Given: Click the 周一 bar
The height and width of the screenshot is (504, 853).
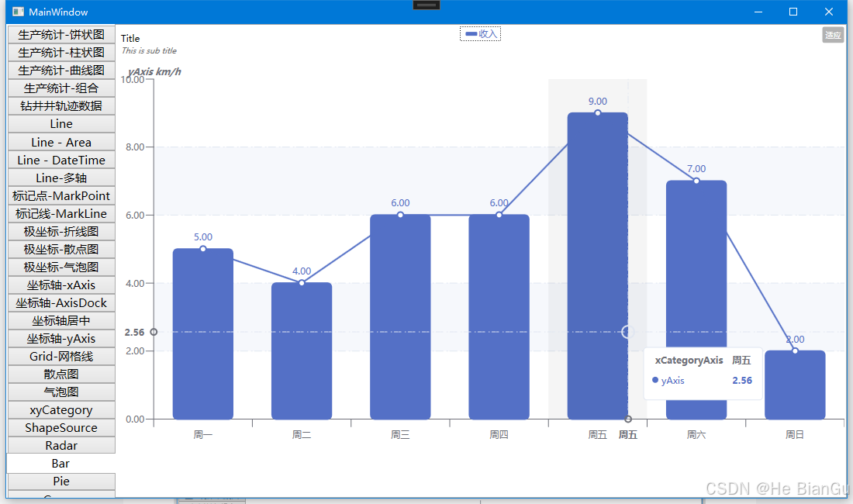Looking at the screenshot, I should pyautogui.click(x=203, y=334).
